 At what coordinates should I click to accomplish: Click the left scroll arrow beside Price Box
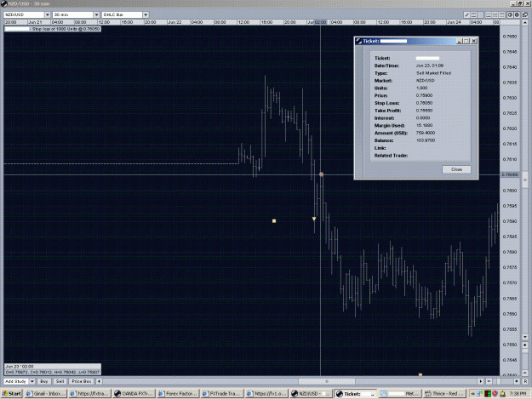99,381
